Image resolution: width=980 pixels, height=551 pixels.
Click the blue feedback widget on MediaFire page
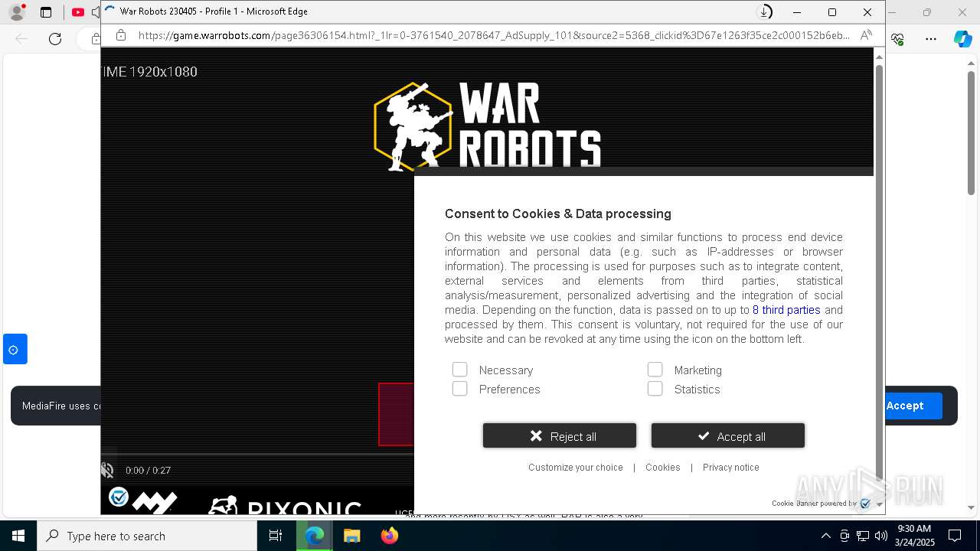(x=15, y=349)
